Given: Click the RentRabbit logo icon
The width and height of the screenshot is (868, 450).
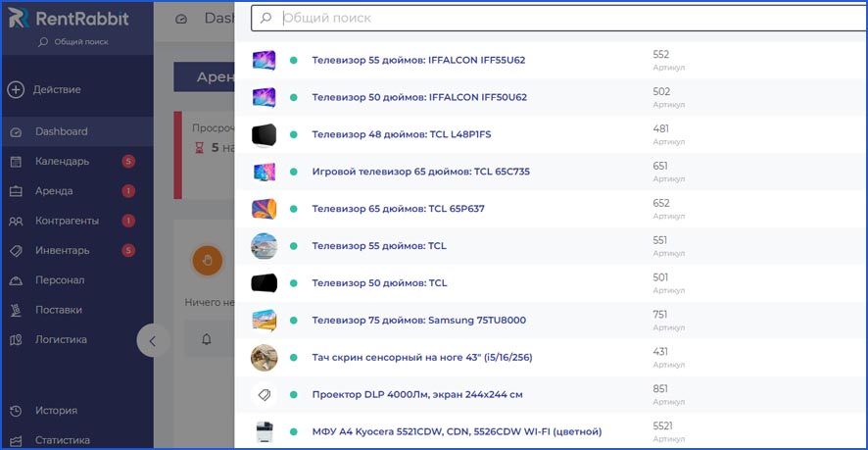Looking at the screenshot, I should tap(19, 21).
